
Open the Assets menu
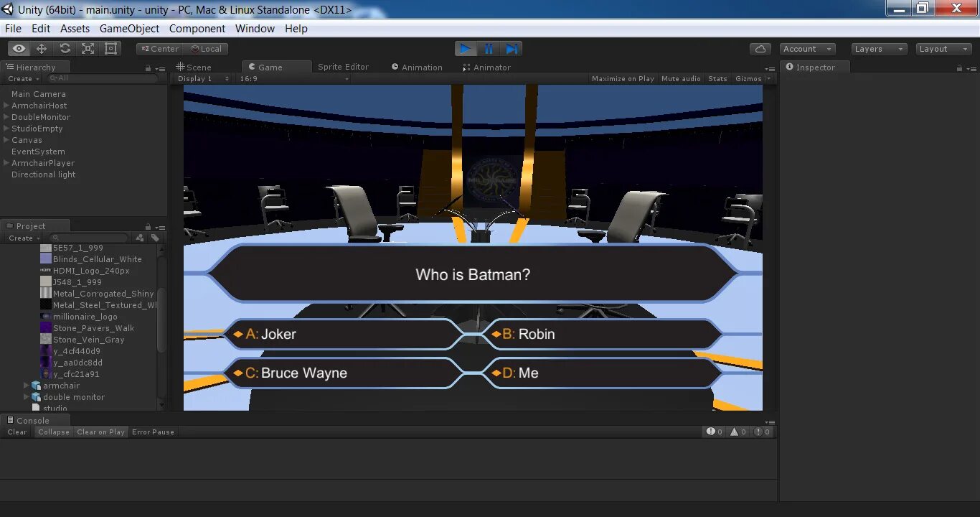75,29
